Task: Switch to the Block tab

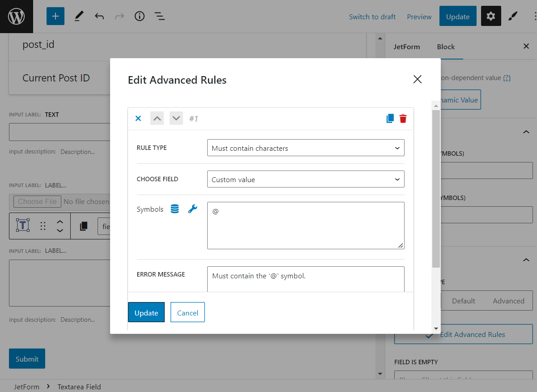Action: [x=446, y=47]
